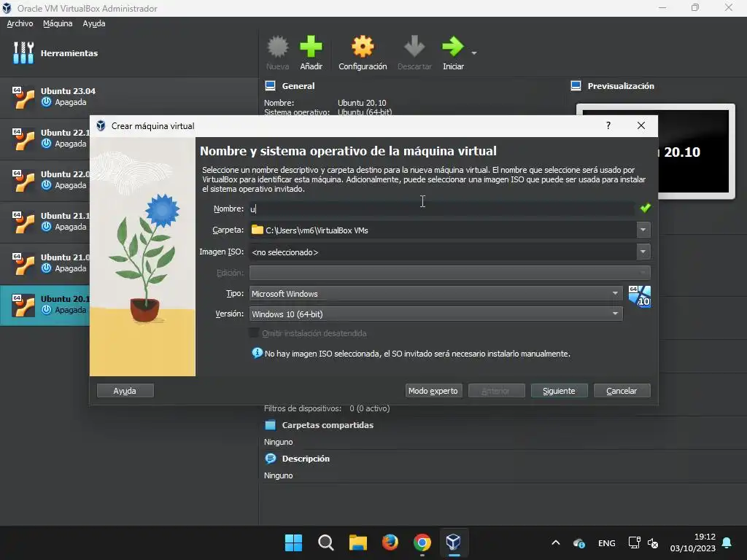Launch Firefox from taskbar
Screen dimensions: 747x560
[390, 542]
